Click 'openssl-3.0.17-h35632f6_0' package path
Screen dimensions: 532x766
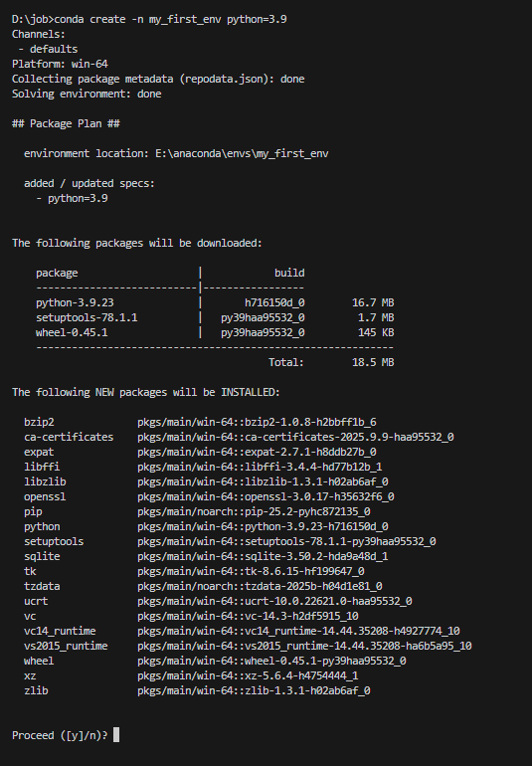[x=319, y=496]
